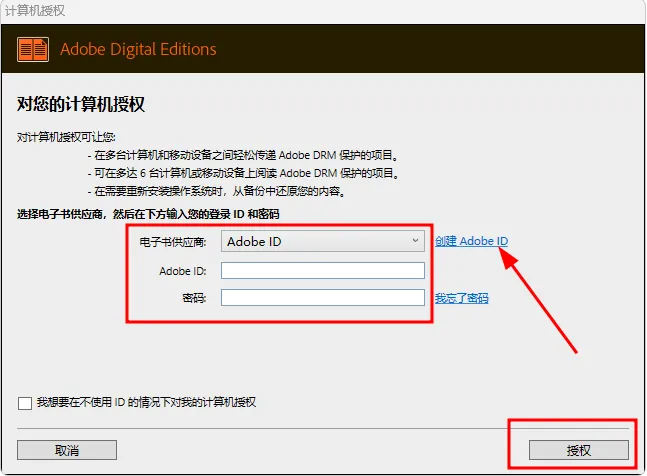Click the 对您的计算机授权 heading
Screen dimensions: 647x476
[x=81, y=104]
